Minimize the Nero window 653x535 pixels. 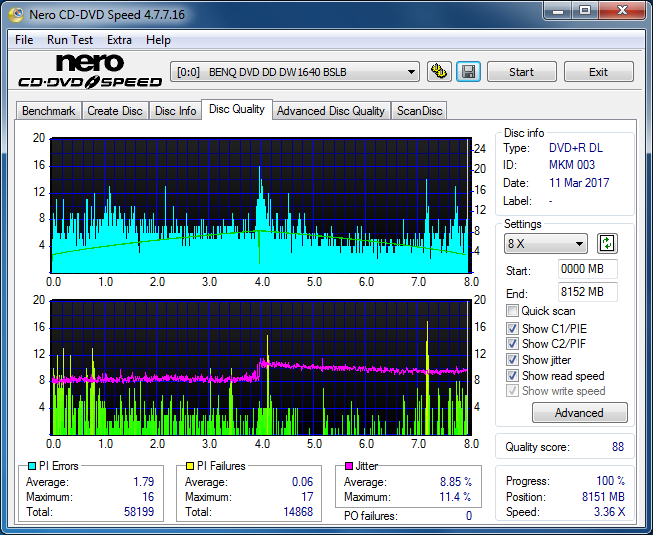point(558,10)
